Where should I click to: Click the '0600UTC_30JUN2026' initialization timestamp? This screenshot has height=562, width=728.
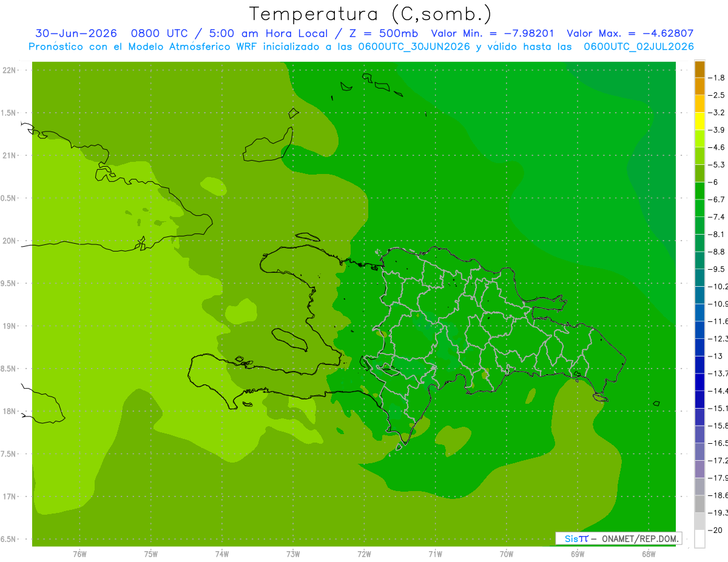point(414,47)
